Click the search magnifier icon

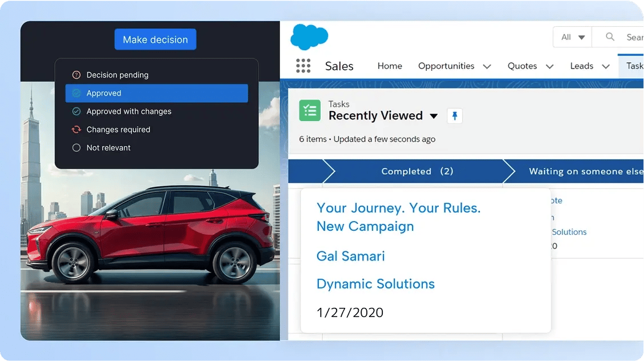(x=610, y=37)
